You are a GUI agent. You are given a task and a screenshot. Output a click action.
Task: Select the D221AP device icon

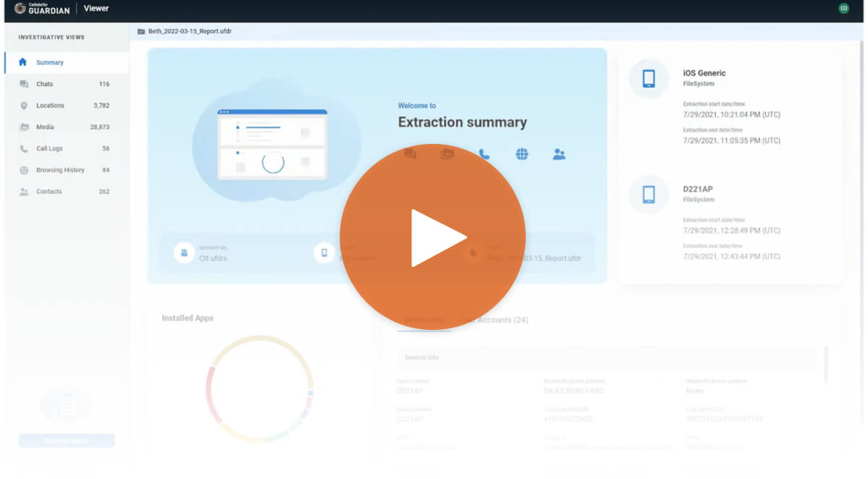(x=649, y=194)
